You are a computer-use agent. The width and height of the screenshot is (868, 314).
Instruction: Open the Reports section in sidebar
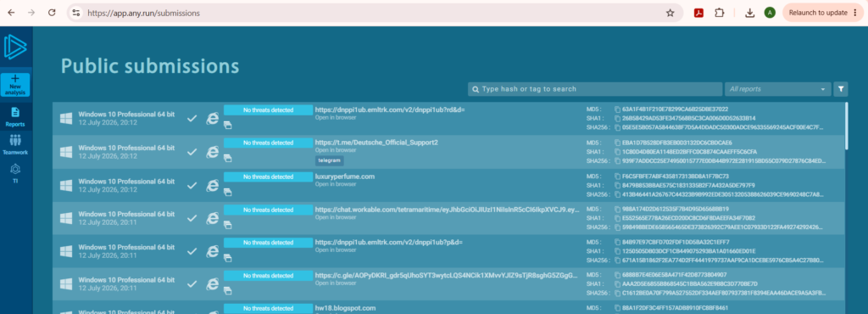tap(15, 117)
